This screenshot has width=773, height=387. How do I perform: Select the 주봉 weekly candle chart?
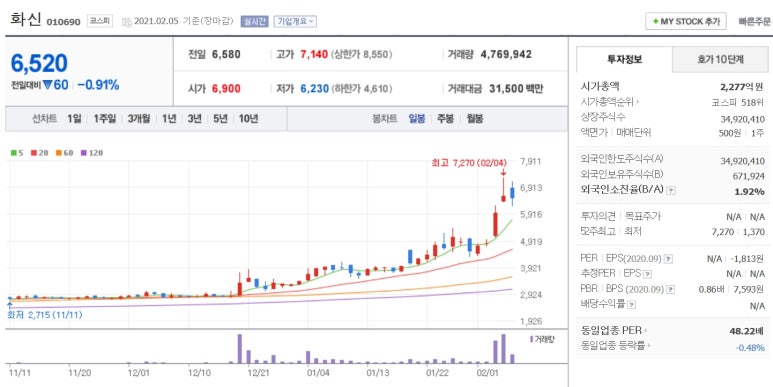coord(446,119)
